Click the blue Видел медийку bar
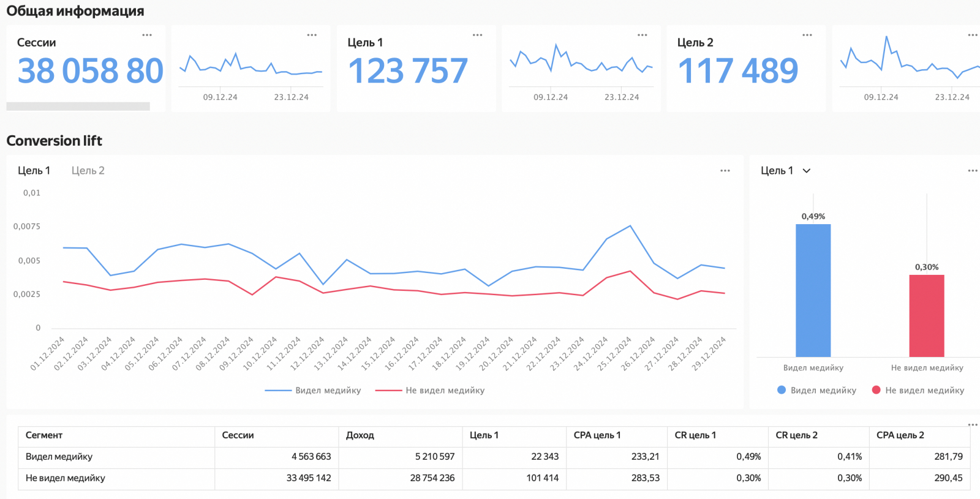This screenshot has width=980, height=499. click(x=813, y=290)
